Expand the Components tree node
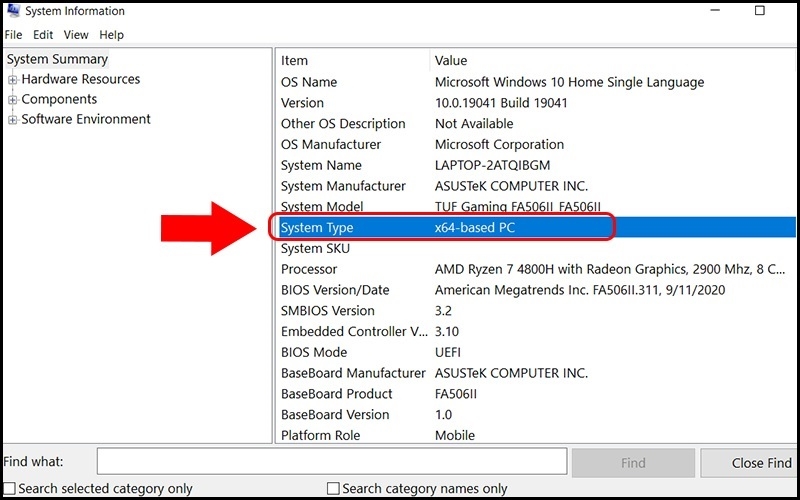This screenshot has width=800, height=500. pyautogui.click(x=13, y=100)
